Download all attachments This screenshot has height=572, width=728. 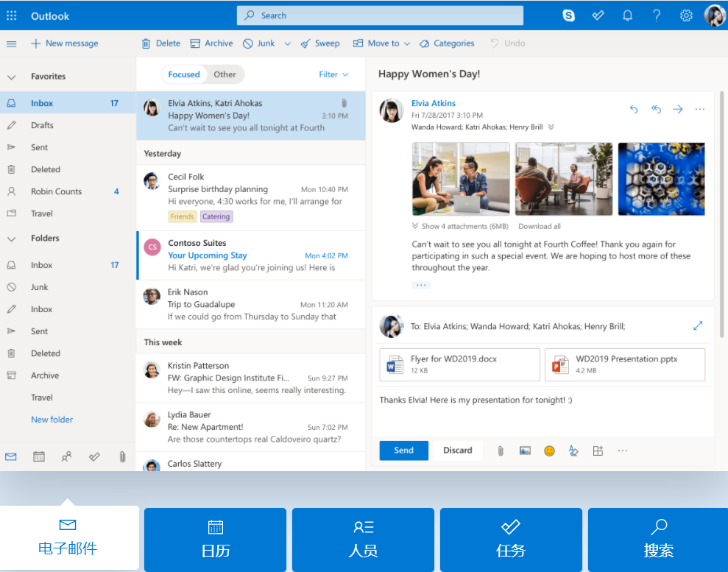tap(540, 226)
